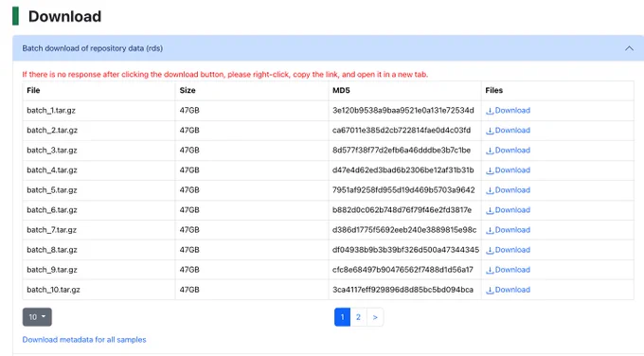The width and height of the screenshot is (644, 356).
Task: Select file name batch_9.tar.gz
Action: tap(52, 270)
